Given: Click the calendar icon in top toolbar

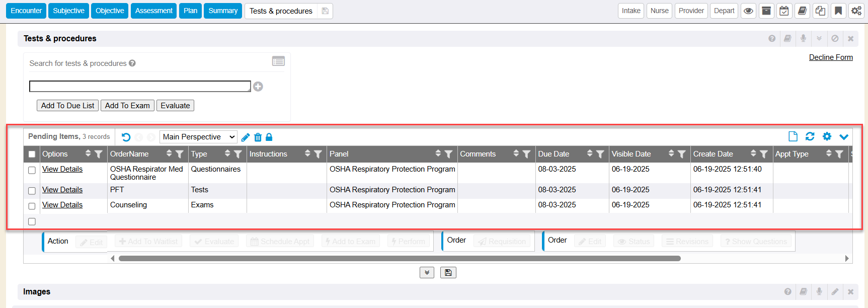Looking at the screenshot, I should [784, 11].
